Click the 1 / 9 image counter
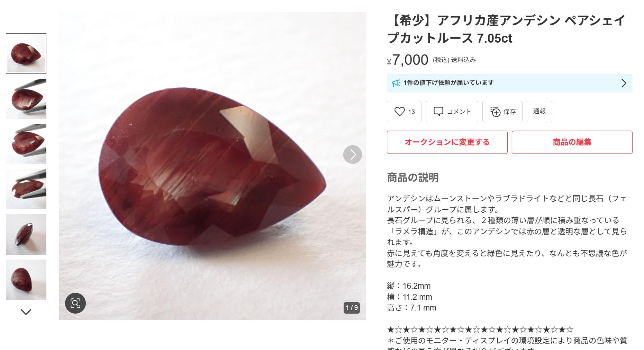 tap(352, 308)
